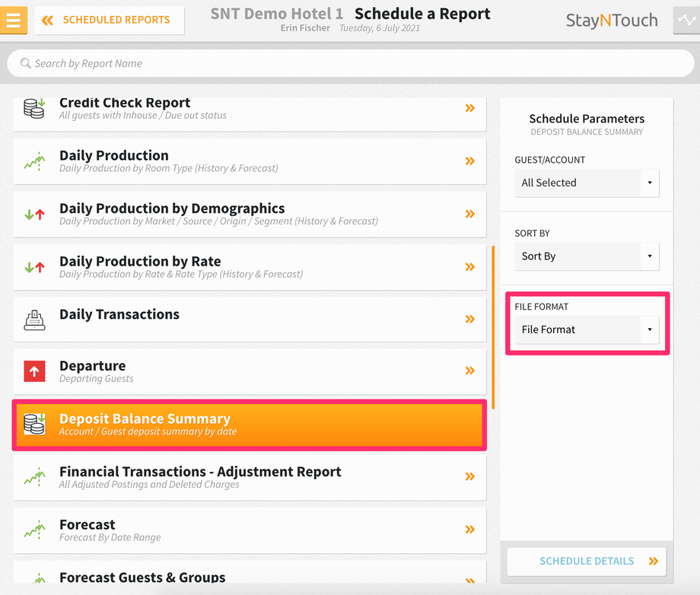Click 'All Adjusted Postings and Deleted Charges' text
The image size is (700, 595).
[x=149, y=485]
